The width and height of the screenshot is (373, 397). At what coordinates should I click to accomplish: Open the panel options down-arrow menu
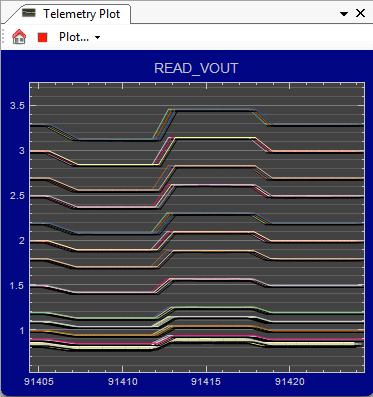pos(344,14)
